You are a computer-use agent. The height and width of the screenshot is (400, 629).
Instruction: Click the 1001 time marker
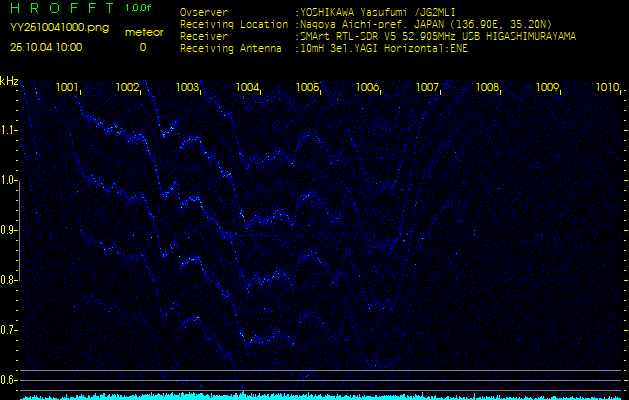[x=67, y=88]
